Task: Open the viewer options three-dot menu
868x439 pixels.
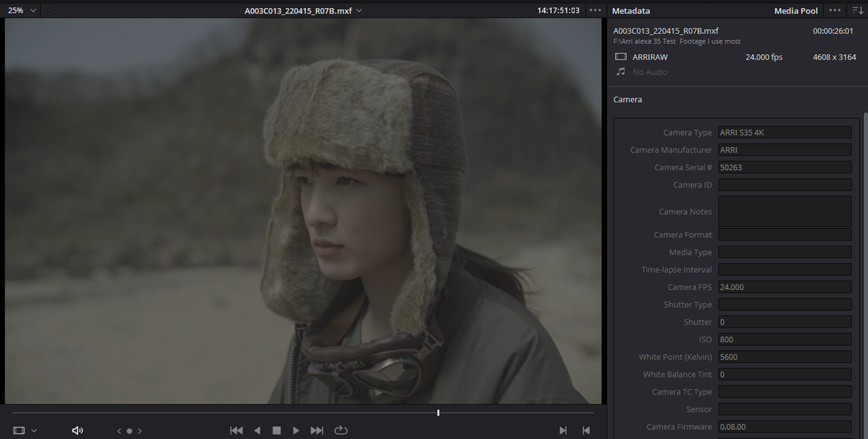Action: click(x=595, y=10)
